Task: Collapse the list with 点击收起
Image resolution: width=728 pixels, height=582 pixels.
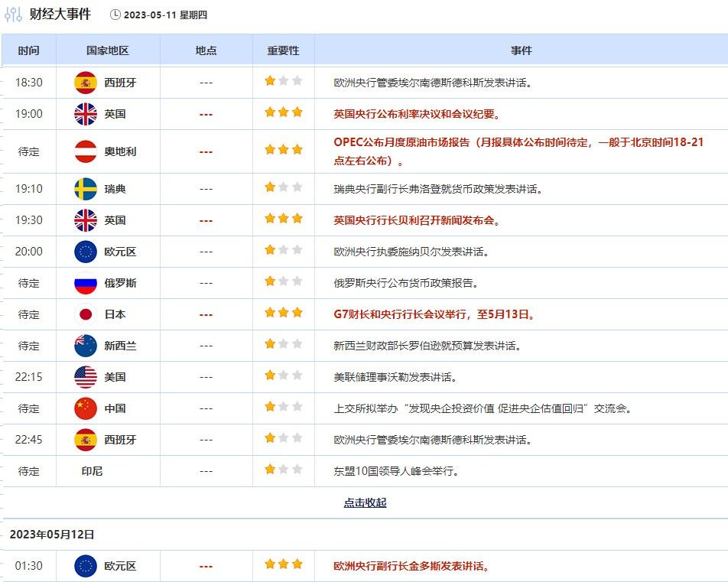Action: click(x=365, y=502)
